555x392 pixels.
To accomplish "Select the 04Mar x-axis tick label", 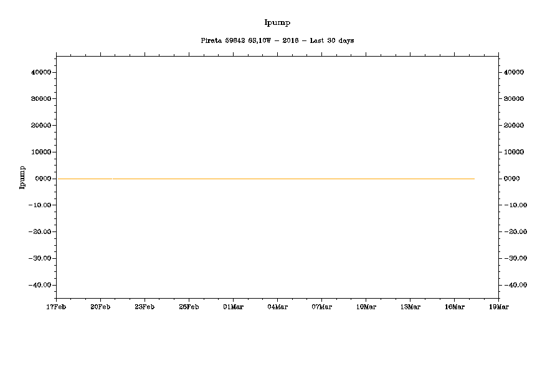I will coord(277,307).
